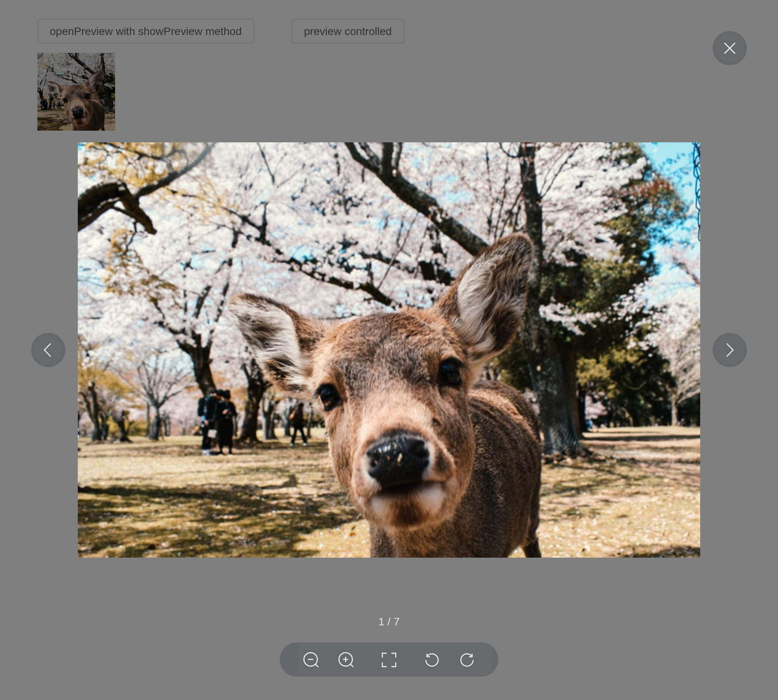Click the large deer preview image

pos(389,350)
